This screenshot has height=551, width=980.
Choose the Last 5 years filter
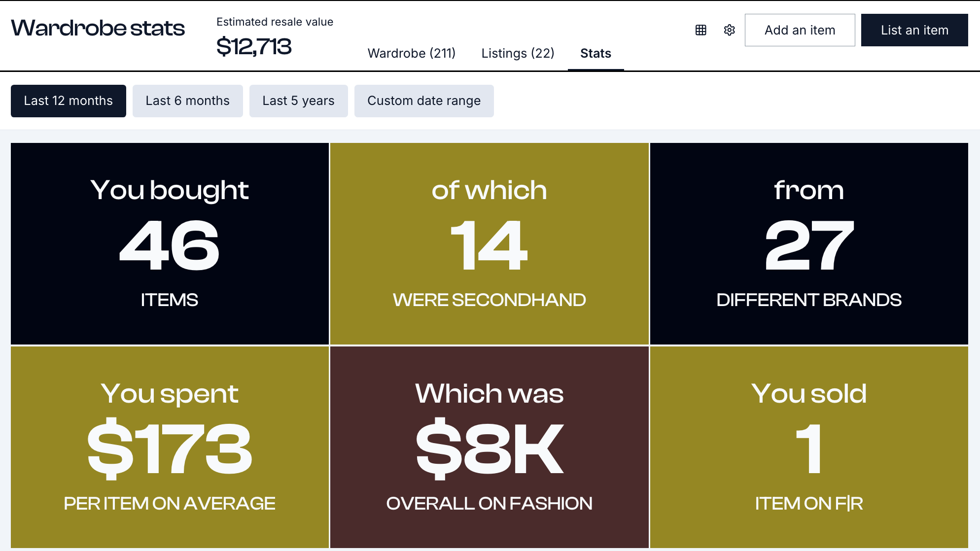coord(298,101)
